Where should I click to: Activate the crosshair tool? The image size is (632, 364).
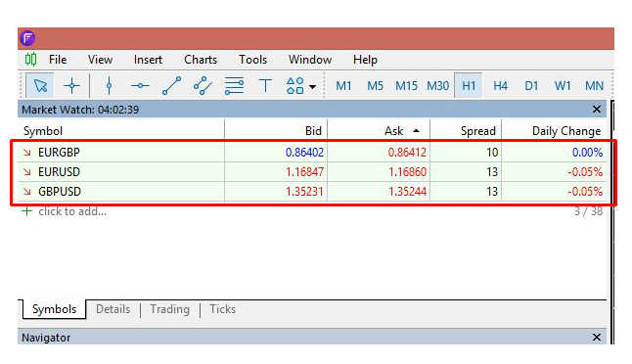point(71,85)
